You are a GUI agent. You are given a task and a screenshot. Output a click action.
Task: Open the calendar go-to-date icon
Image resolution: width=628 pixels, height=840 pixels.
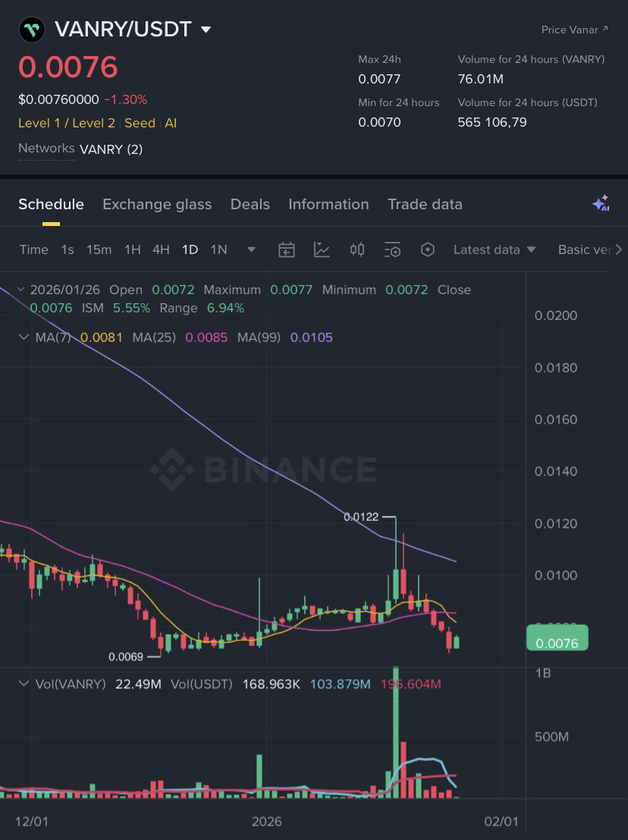(287, 249)
